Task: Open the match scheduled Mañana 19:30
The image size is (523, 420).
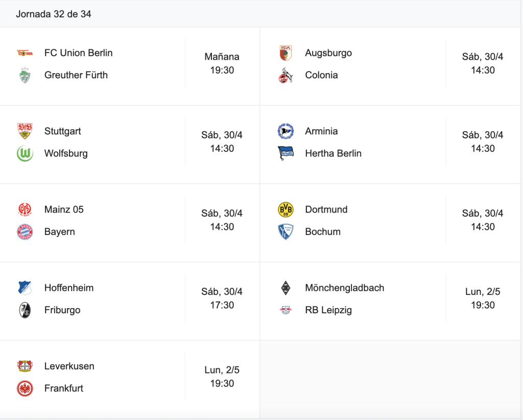Action: click(x=222, y=63)
